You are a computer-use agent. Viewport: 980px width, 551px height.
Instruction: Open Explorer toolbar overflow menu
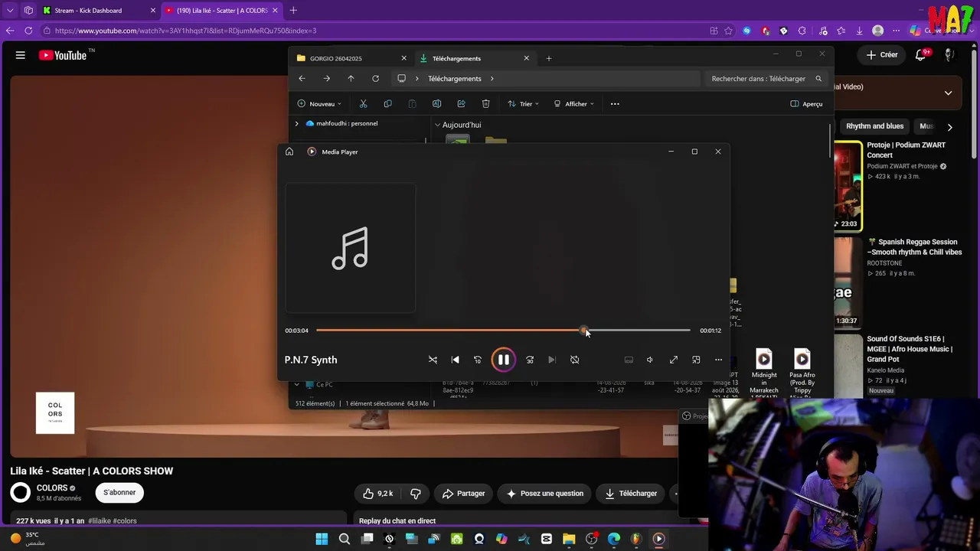615,104
